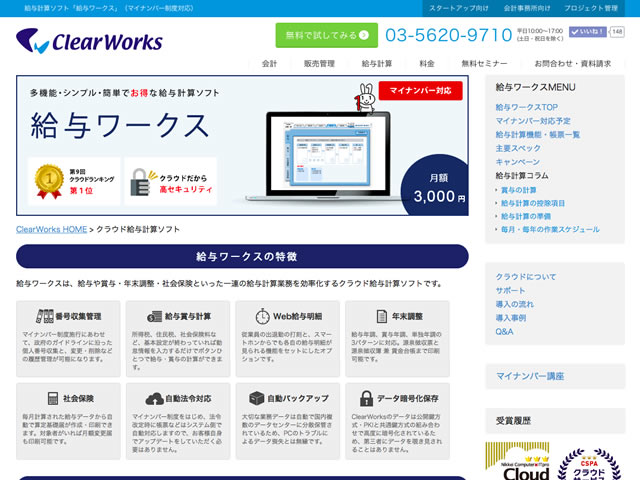
Task: Select お問合わせ・資料請求 in the navigation menu
Action: coord(573,64)
